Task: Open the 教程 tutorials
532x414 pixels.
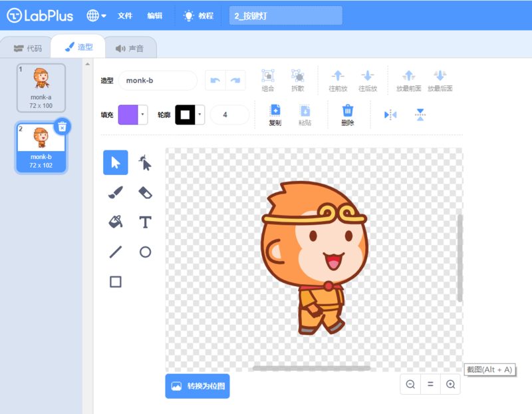Action: point(198,15)
